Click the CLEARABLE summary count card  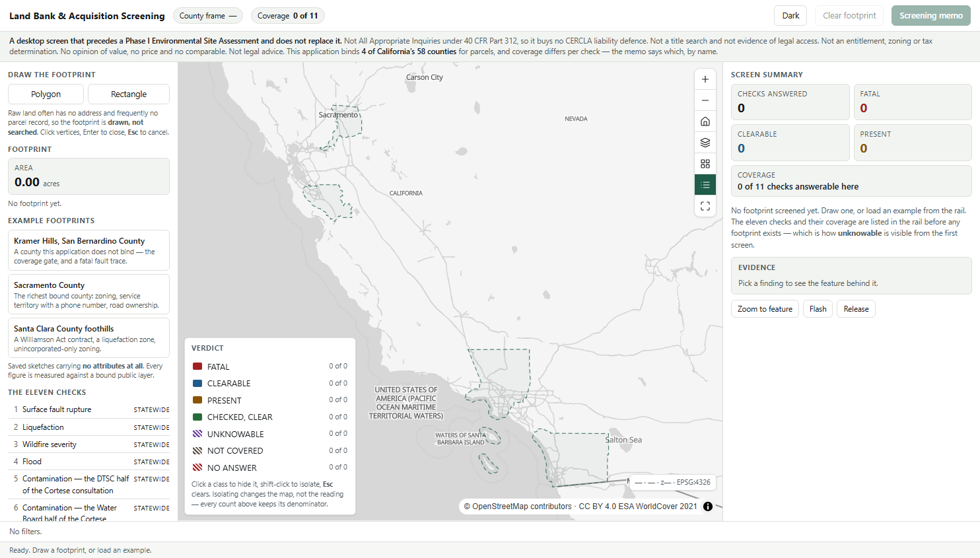[790, 143]
